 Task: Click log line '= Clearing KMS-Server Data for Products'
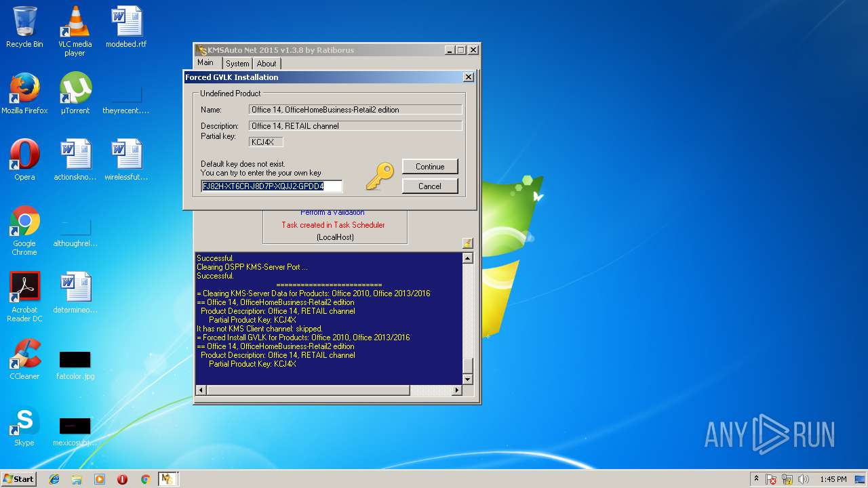pyautogui.click(x=313, y=293)
